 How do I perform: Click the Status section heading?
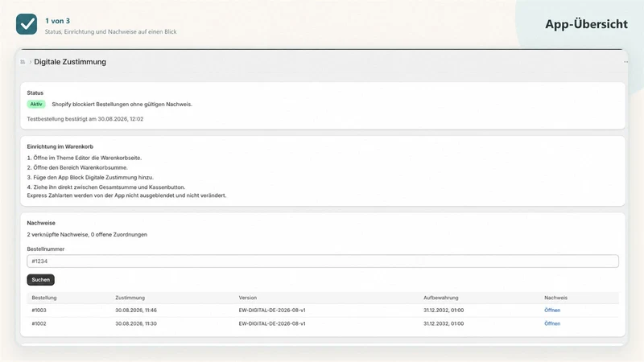pos(35,93)
